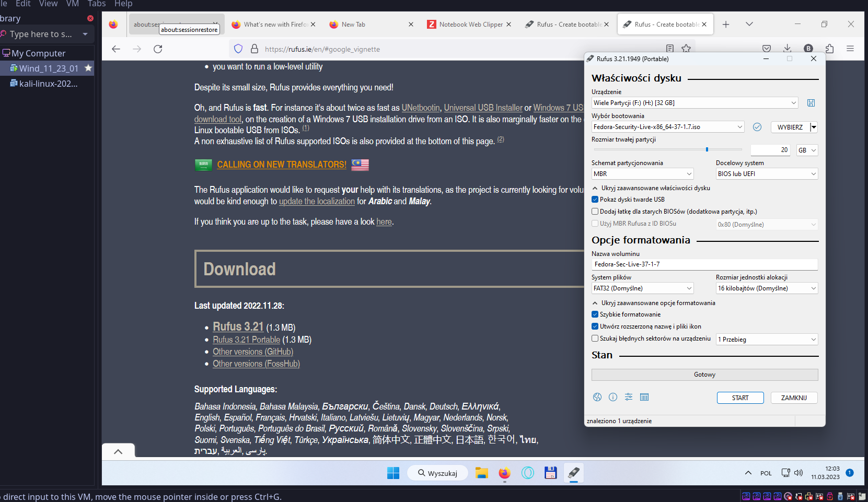Screen dimensions: 868x502
Task: Open tracking protection shield icon
Action: (x=238, y=49)
